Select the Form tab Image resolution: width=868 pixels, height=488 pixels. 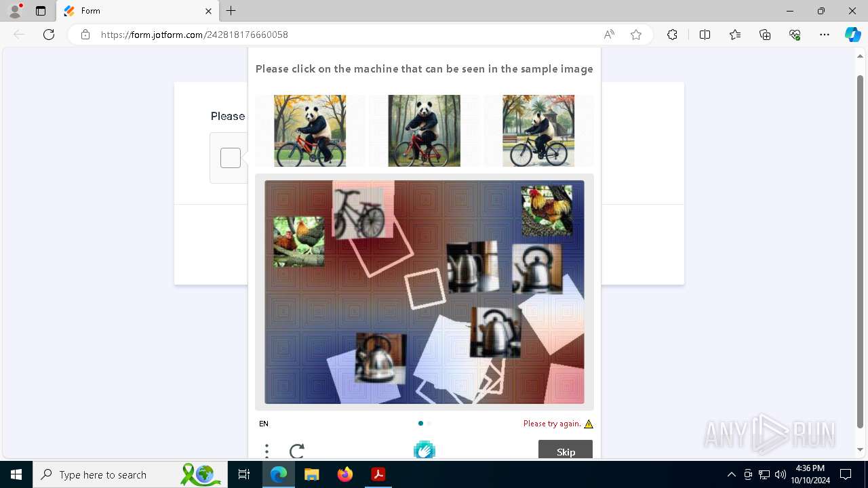138,11
